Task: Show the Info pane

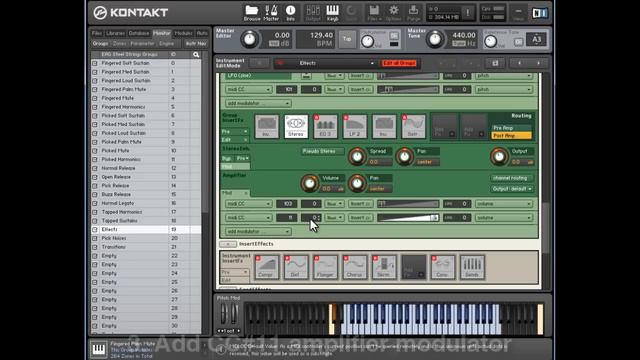Action: click(290, 13)
